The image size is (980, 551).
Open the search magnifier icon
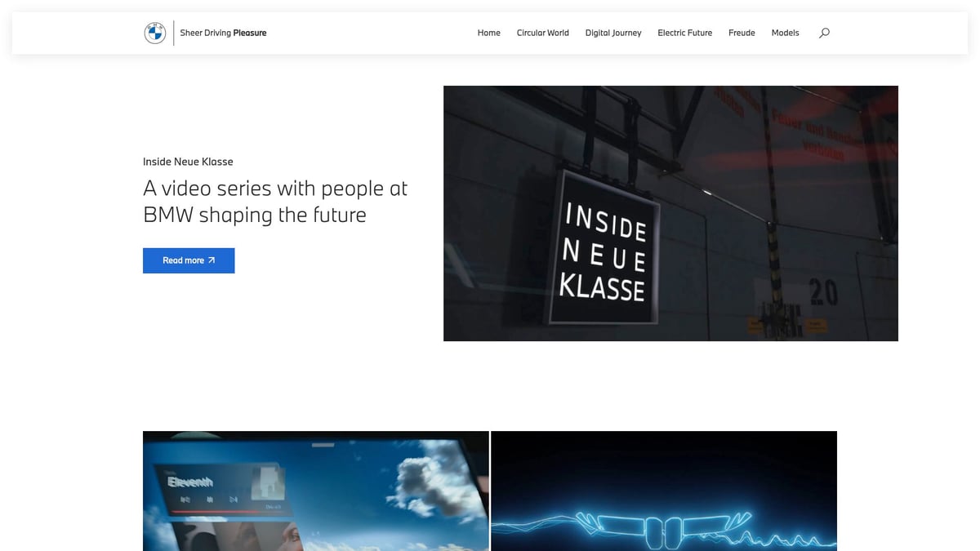click(x=824, y=33)
